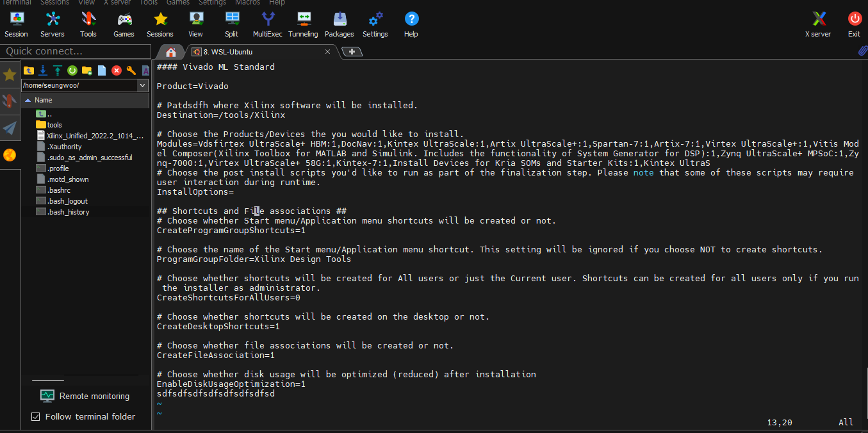Click the golden key icon in file toolbar

(131, 70)
